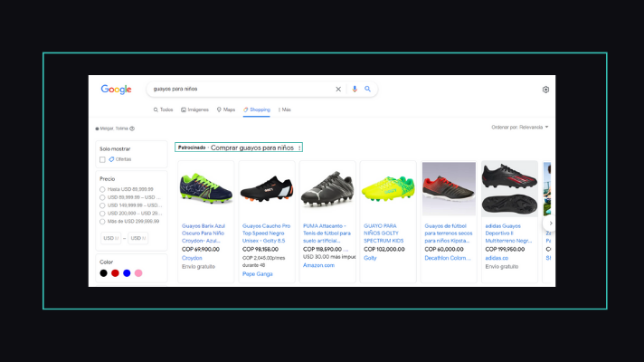Click the COP 118,590.00 price

[x=322, y=250]
